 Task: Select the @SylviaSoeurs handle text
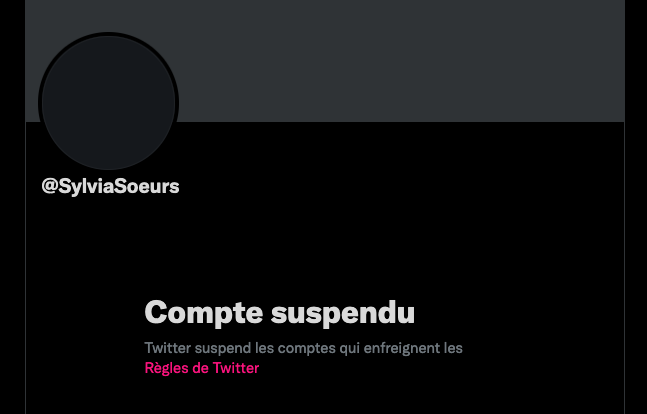[111, 186]
